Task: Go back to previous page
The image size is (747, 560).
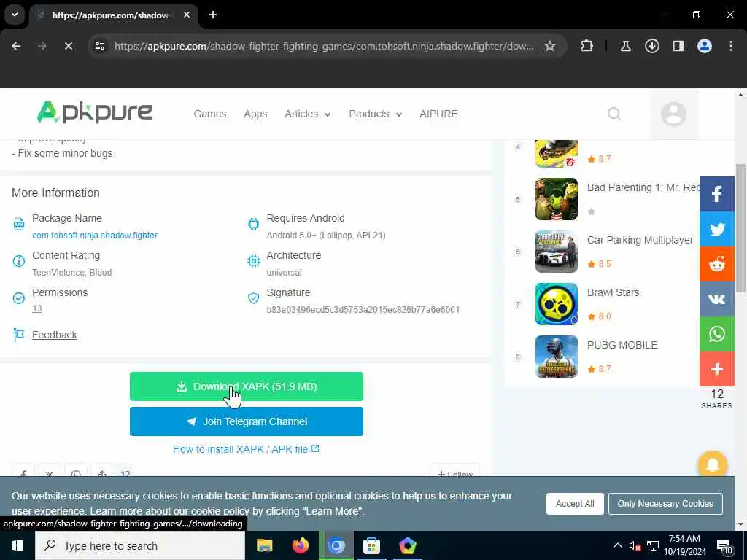Action: (16, 46)
